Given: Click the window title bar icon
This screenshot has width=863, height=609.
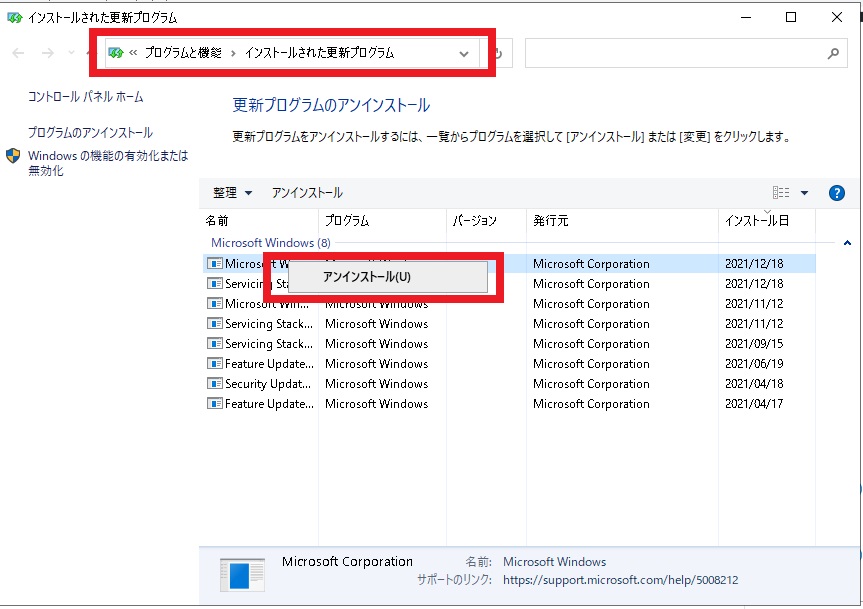Looking at the screenshot, I should (x=14, y=16).
